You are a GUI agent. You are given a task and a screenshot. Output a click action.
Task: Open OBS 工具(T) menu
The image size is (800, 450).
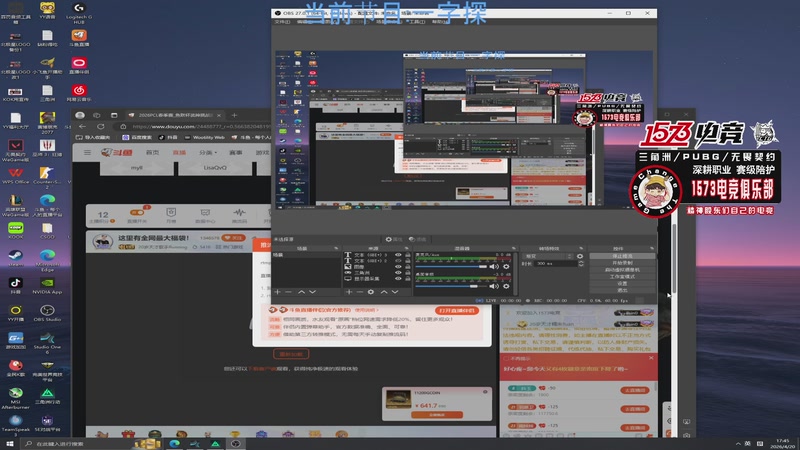417,22
